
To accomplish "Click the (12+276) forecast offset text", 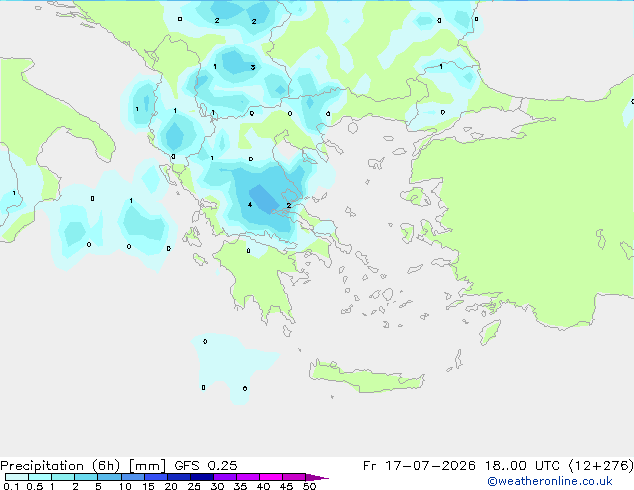I will pos(600,466).
